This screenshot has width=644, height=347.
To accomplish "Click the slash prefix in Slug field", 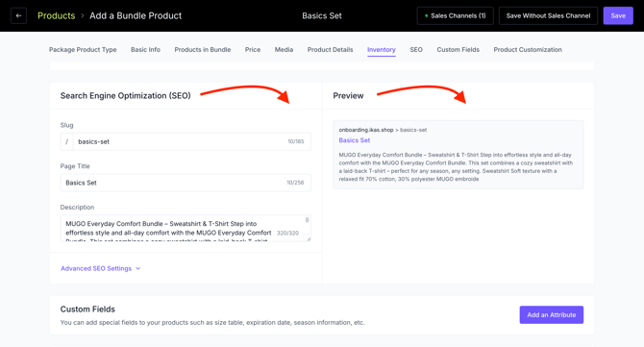I will pos(67,141).
